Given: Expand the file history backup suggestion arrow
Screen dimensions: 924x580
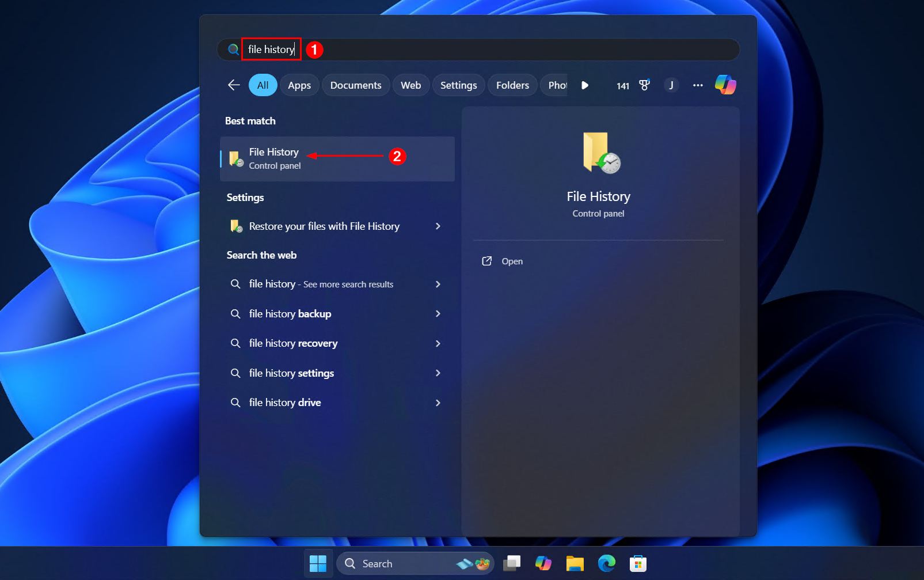Looking at the screenshot, I should tap(438, 314).
